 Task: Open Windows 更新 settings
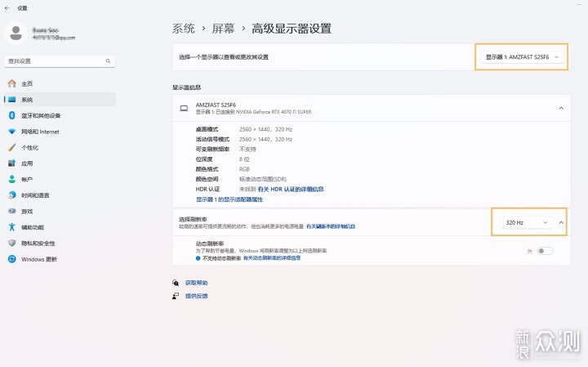click(x=60, y=259)
